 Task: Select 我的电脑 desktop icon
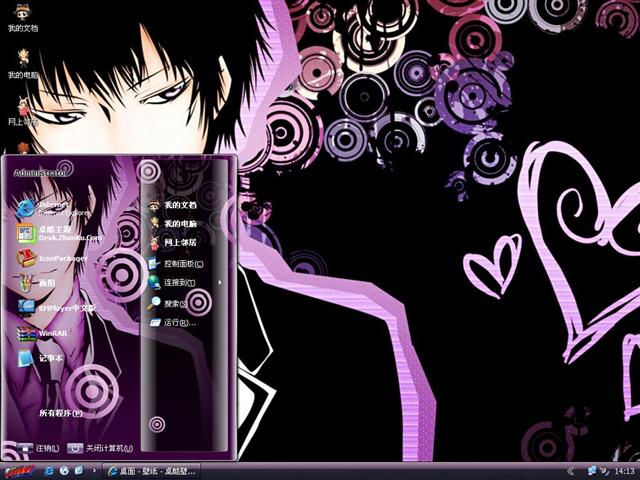pyautogui.click(x=22, y=64)
